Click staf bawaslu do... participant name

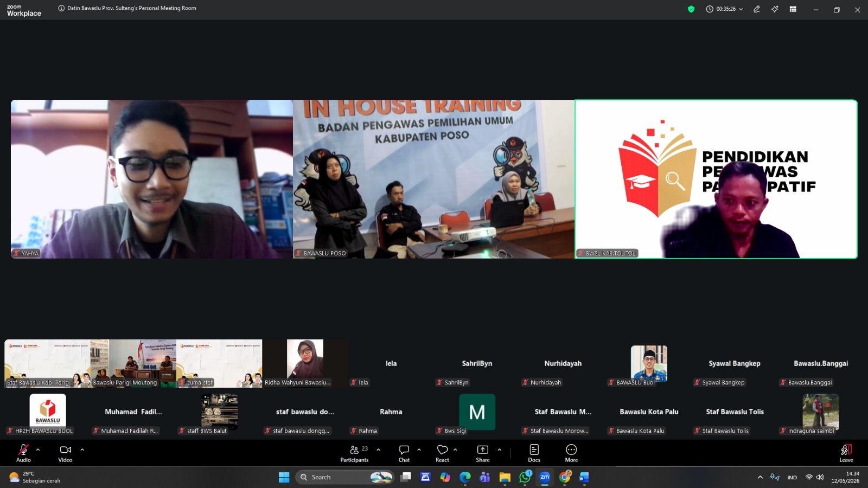pyautogui.click(x=305, y=412)
